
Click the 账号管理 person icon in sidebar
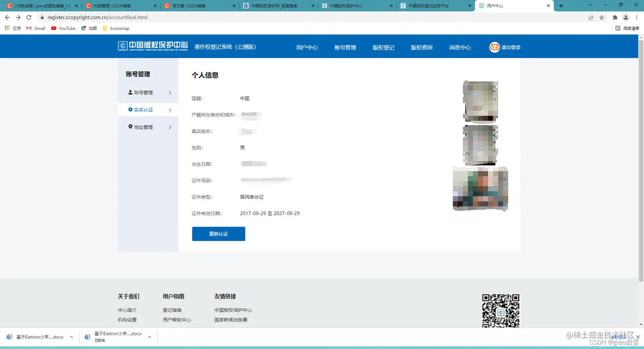pos(130,92)
